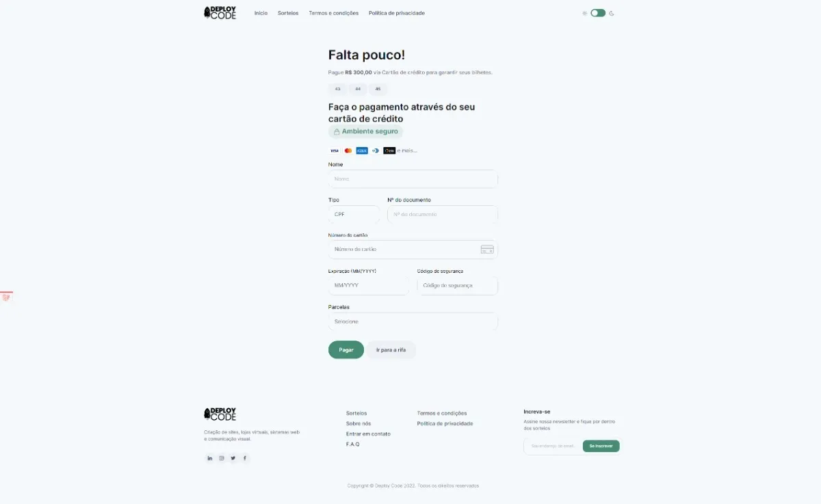The height and width of the screenshot is (504, 821).
Task: Click the credit card icon in card number field
Action: [x=487, y=250]
